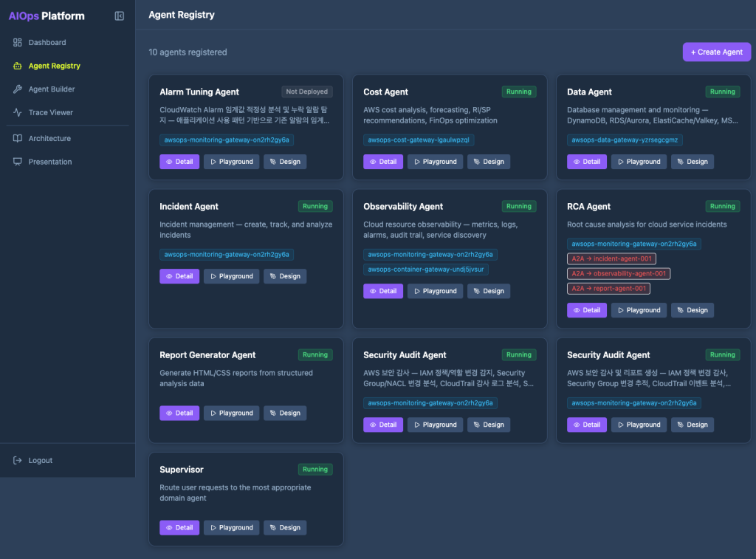Open Design for RCA Agent
The height and width of the screenshot is (559, 756).
pos(693,310)
